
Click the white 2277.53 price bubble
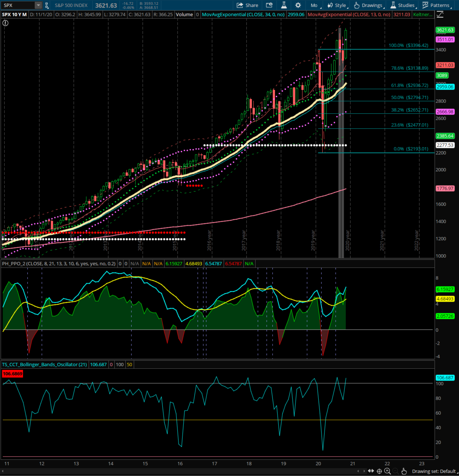[x=445, y=145]
